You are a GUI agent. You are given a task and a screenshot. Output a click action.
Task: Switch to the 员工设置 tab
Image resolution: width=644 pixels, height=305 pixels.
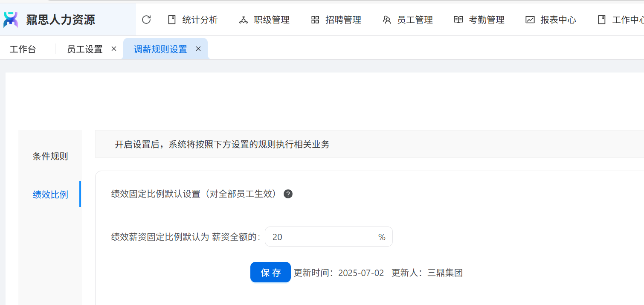84,49
